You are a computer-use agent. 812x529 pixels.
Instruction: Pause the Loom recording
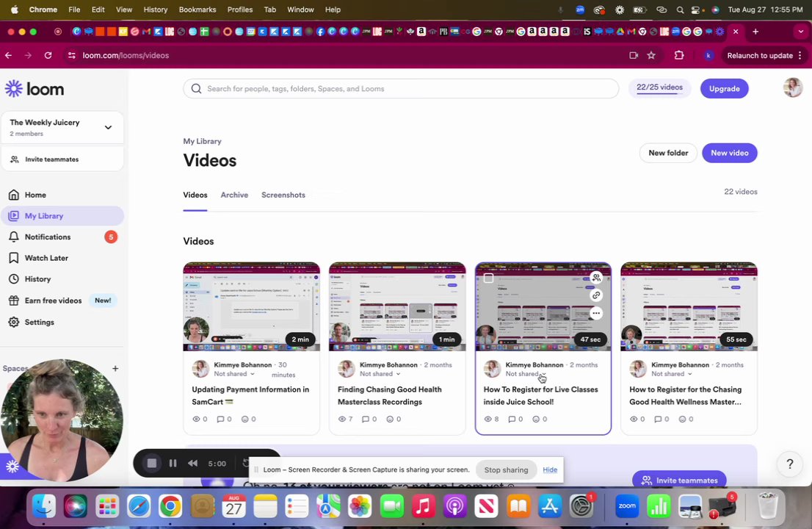(173, 463)
